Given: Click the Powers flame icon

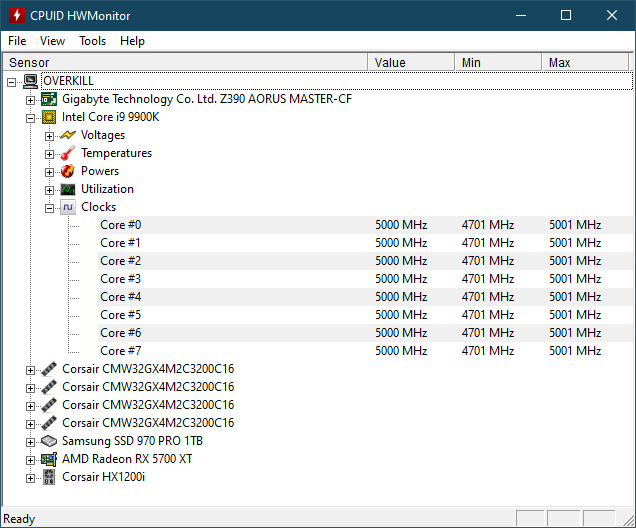Looking at the screenshot, I should (x=68, y=171).
